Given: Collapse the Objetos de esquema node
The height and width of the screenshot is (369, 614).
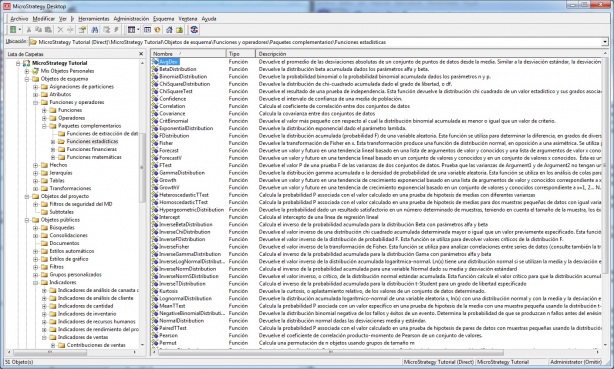Looking at the screenshot, I should click(27, 79).
